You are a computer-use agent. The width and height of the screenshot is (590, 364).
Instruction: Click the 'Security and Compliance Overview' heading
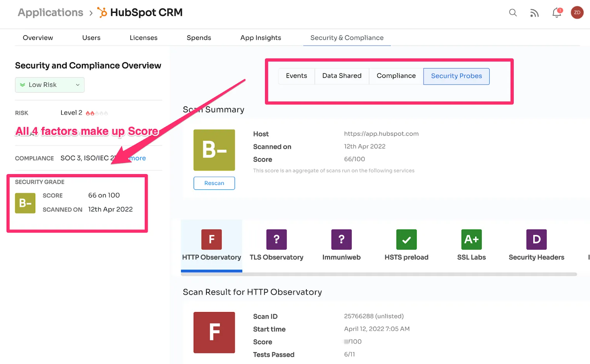[88, 66]
